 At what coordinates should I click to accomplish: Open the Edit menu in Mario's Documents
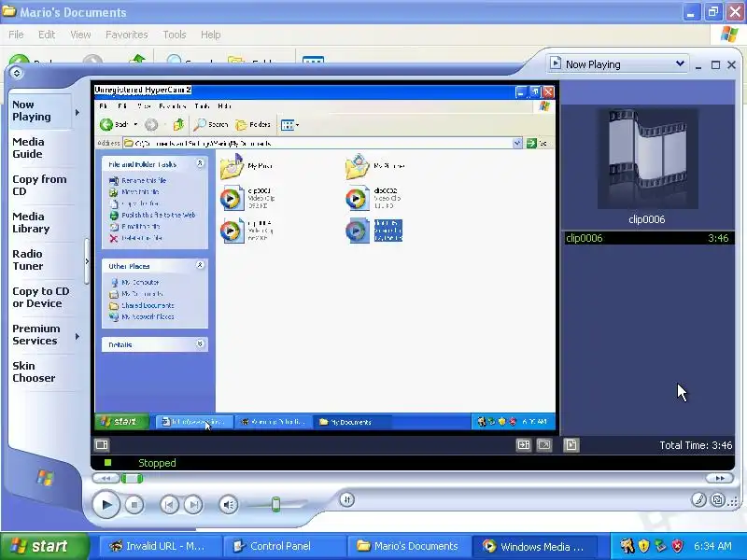coord(47,35)
